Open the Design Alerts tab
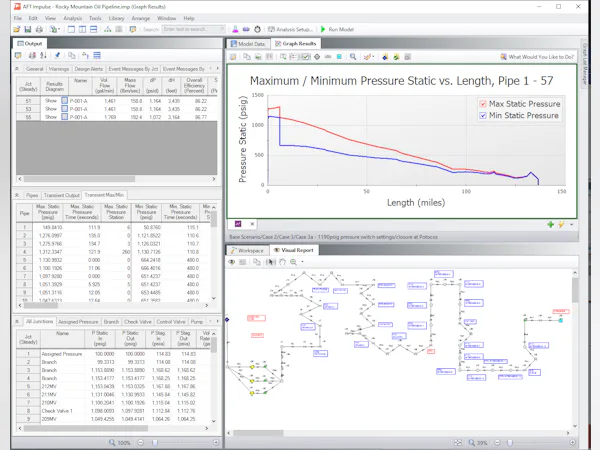 tap(88, 69)
